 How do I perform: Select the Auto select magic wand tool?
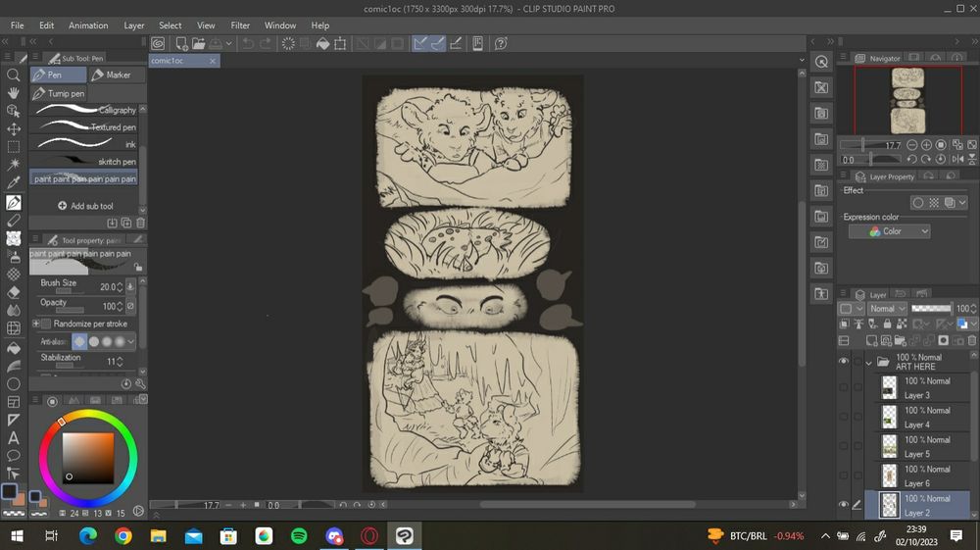13,165
